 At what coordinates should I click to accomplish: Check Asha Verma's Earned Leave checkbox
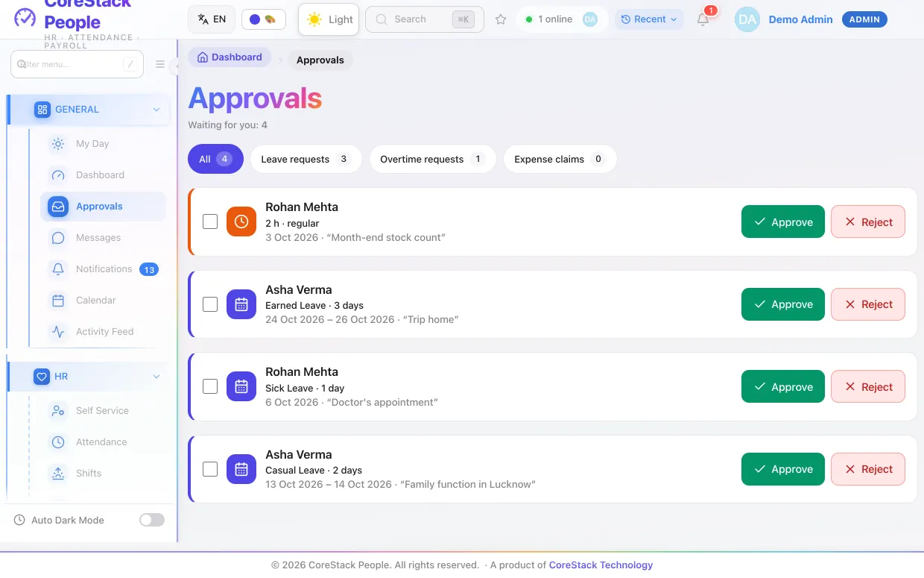(210, 304)
